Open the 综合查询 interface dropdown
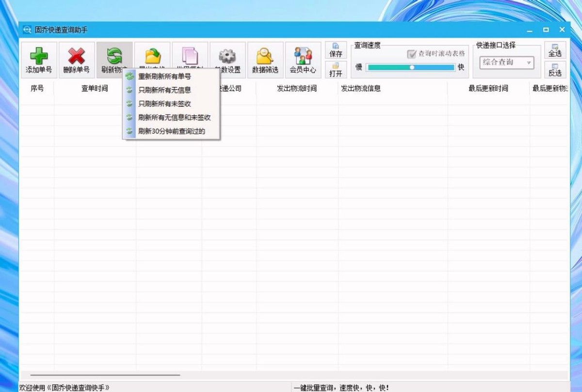This screenshot has width=582, height=392. 505,63
